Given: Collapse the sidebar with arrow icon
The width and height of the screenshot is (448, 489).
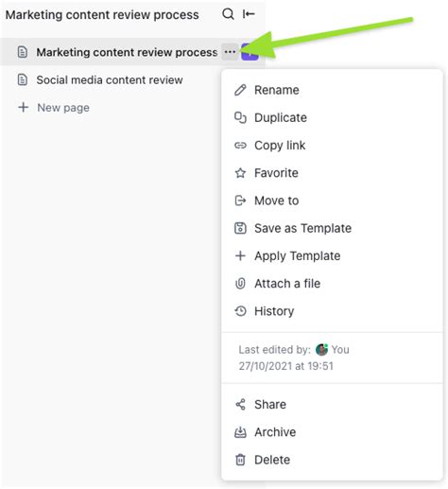Looking at the screenshot, I should [x=249, y=14].
